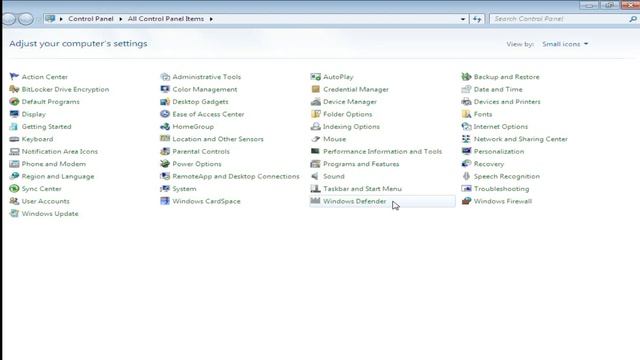This screenshot has width=640, height=360.
Task: Open Devices and Printers link
Action: [507, 102]
